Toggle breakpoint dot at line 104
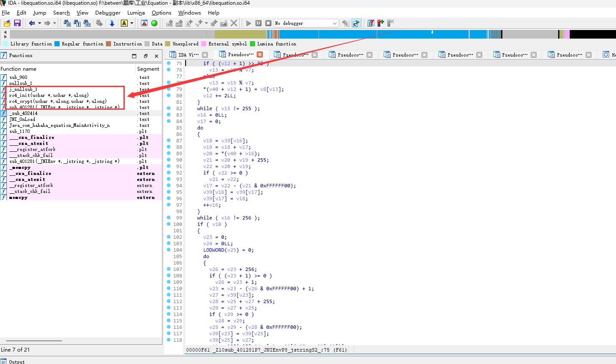Image resolution: width=616 pixels, height=364 pixels. [x=168, y=250]
